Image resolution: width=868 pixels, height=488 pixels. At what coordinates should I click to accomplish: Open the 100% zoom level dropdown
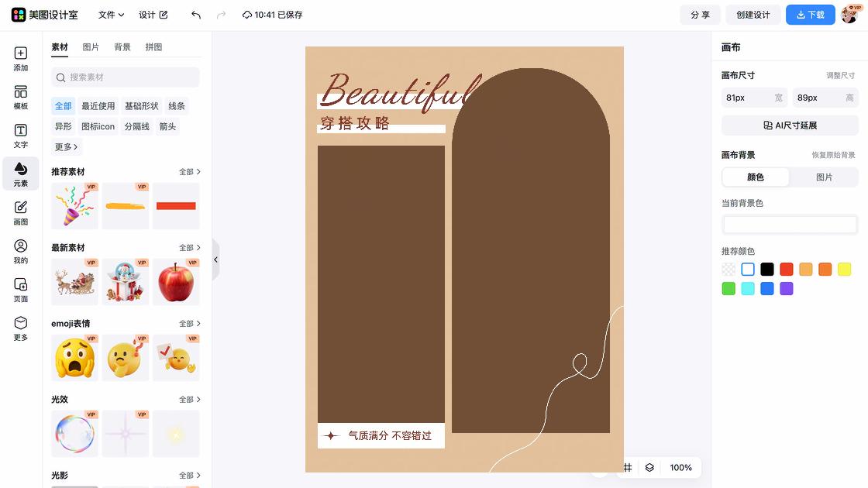click(x=681, y=468)
